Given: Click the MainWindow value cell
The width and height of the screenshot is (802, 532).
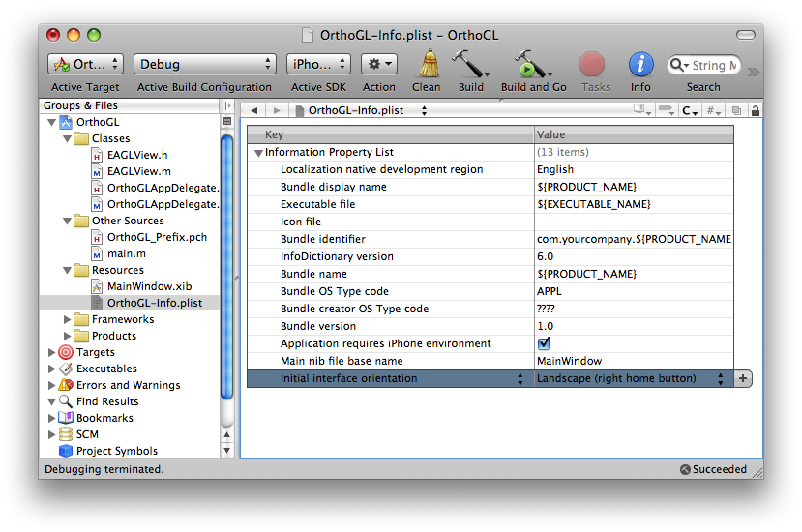Looking at the screenshot, I should (x=634, y=361).
